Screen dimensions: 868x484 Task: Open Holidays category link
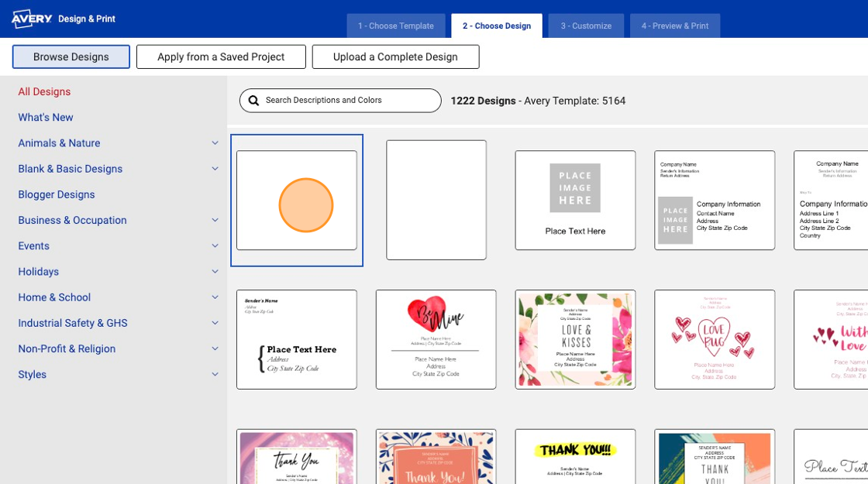[x=38, y=272]
